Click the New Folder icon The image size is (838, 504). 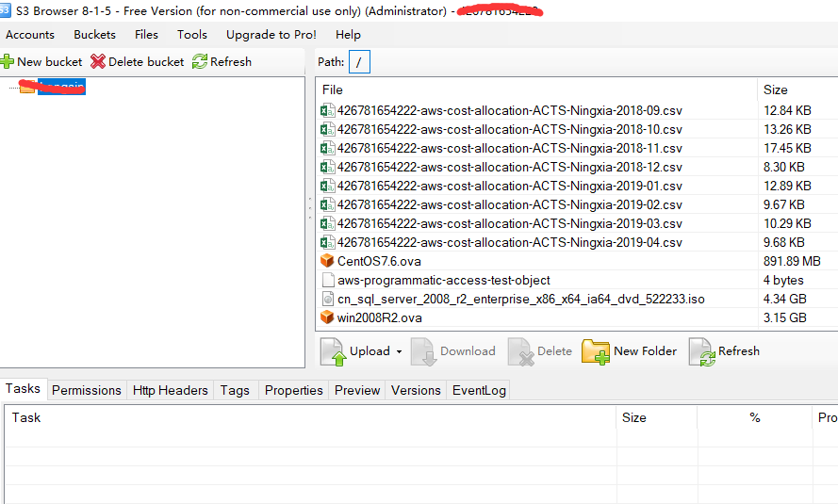click(x=595, y=351)
